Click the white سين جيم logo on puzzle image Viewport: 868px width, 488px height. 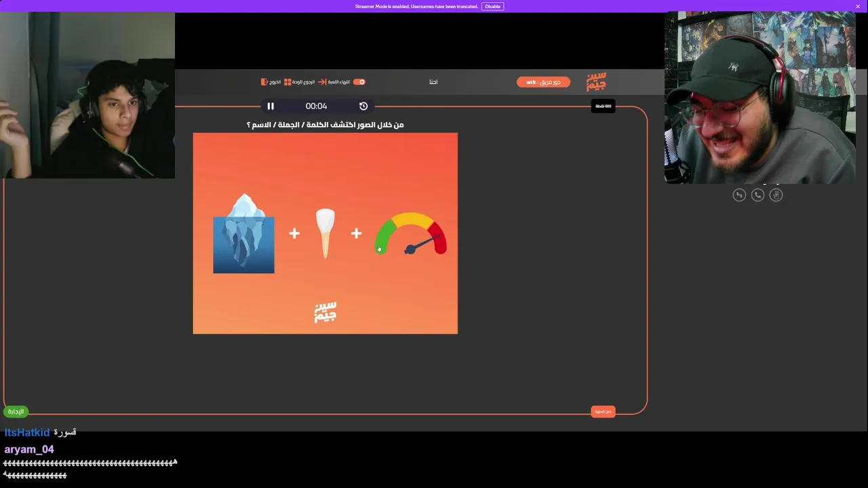point(325,312)
